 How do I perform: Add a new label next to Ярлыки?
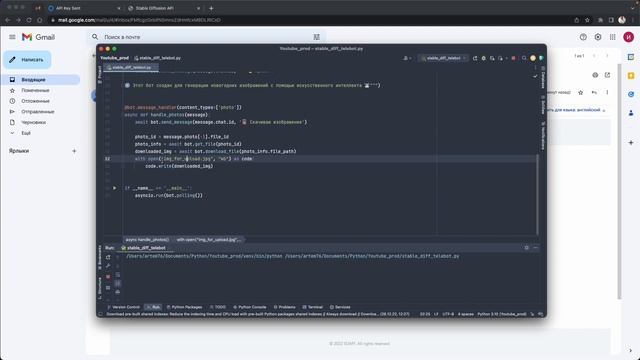[x=74, y=151]
